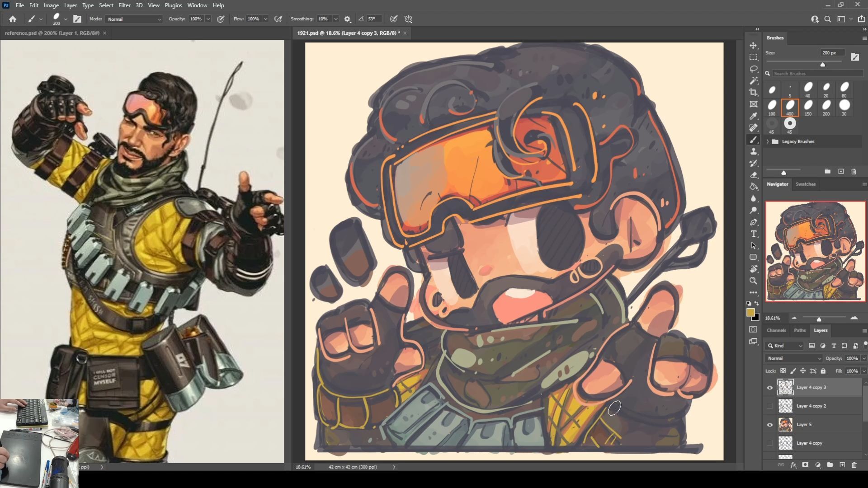Switch to the Channels tab
This screenshot has width=868, height=488.
[776, 330]
